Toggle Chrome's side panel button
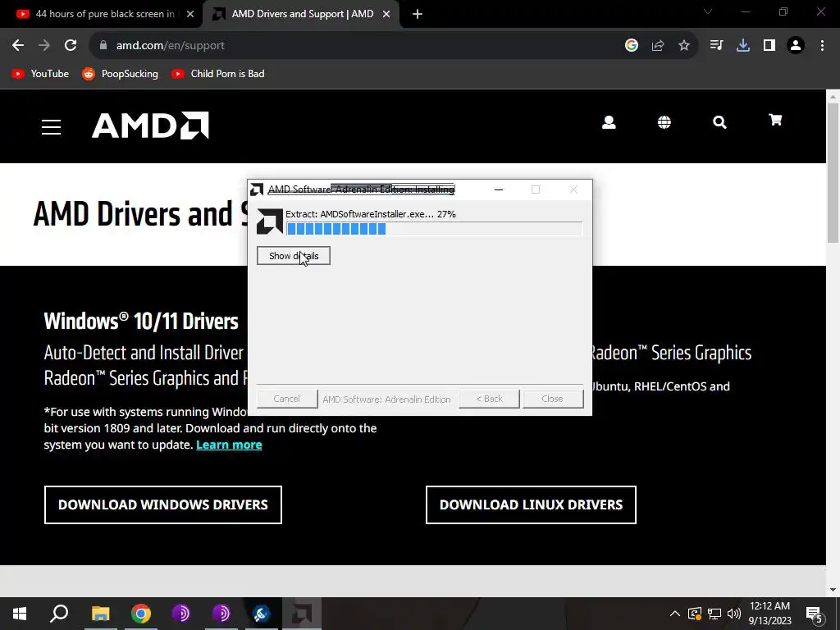The height and width of the screenshot is (630, 840). [x=769, y=46]
